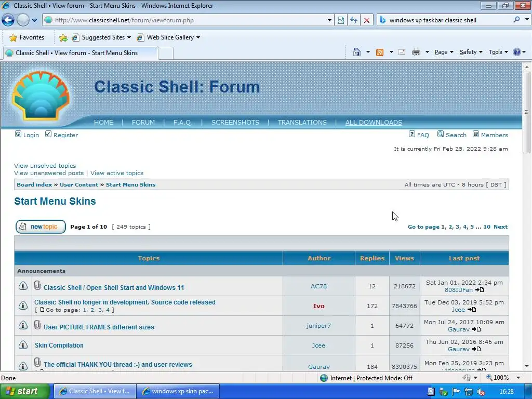The image size is (532, 399).
Task: View latest post icon next to Jcee
Action: 472,310
